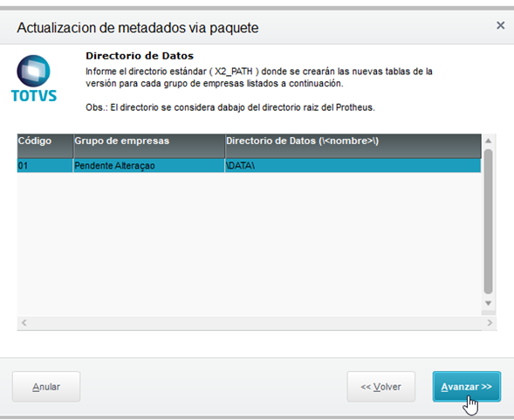Click the Obs.: note about Protheus root directory
The image size is (514, 420).
click(x=230, y=107)
